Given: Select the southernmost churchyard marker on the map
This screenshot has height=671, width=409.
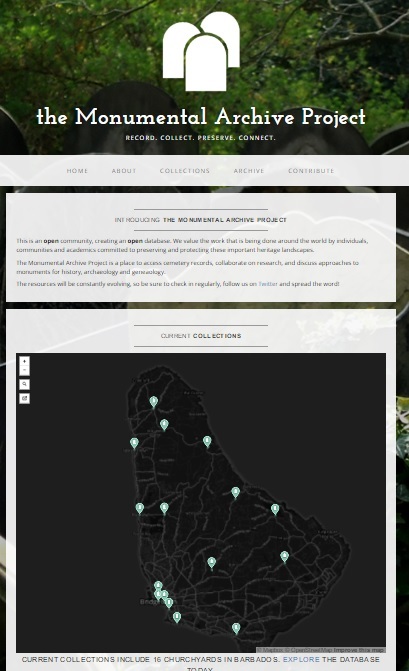Looking at the screenshot, I should (x=236, y=628).
